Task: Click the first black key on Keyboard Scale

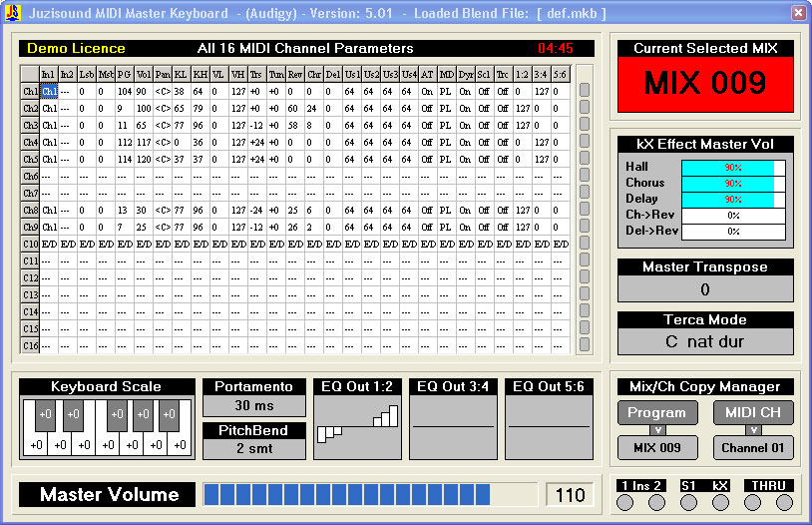Action: [x=46, y=414]
